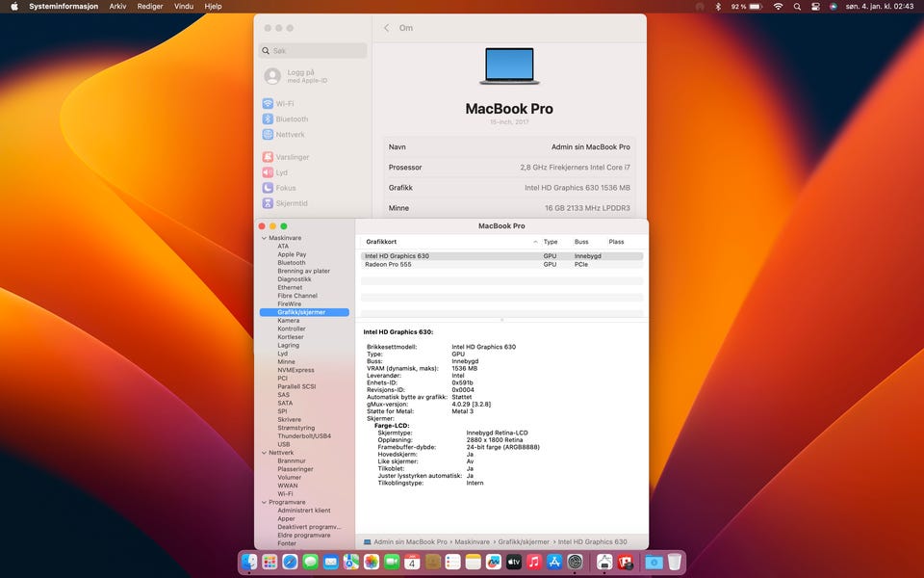Launch Safari from the dock
The width and height of the screenshot is (924, 578).
(x=290, y=562)
